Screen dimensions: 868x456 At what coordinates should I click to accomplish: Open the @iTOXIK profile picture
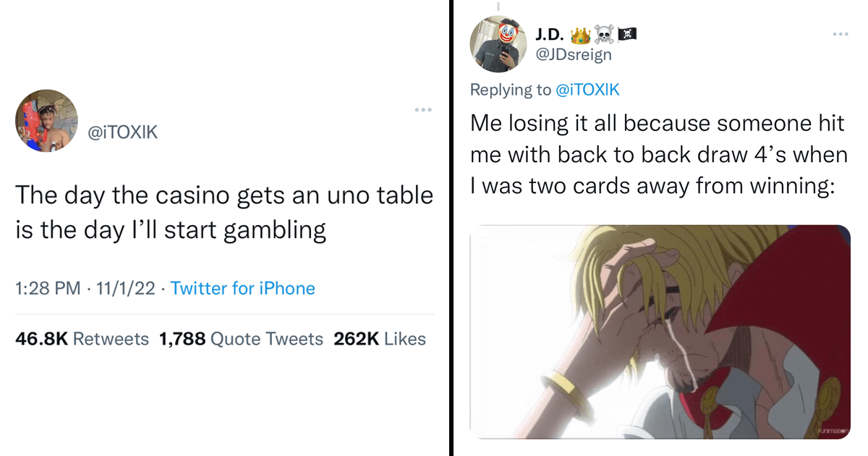(x=46, y=121)
